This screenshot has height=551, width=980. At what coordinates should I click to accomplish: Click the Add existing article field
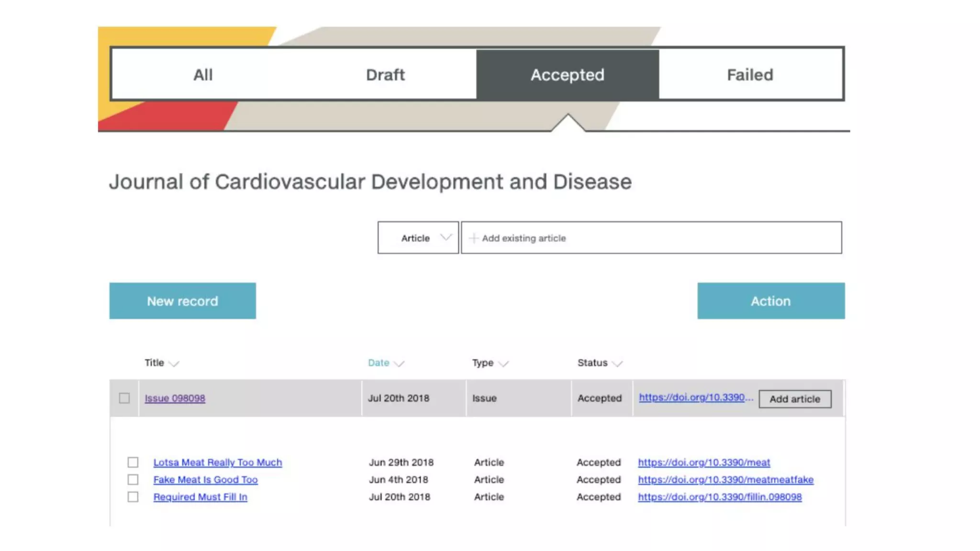point(651,238)
